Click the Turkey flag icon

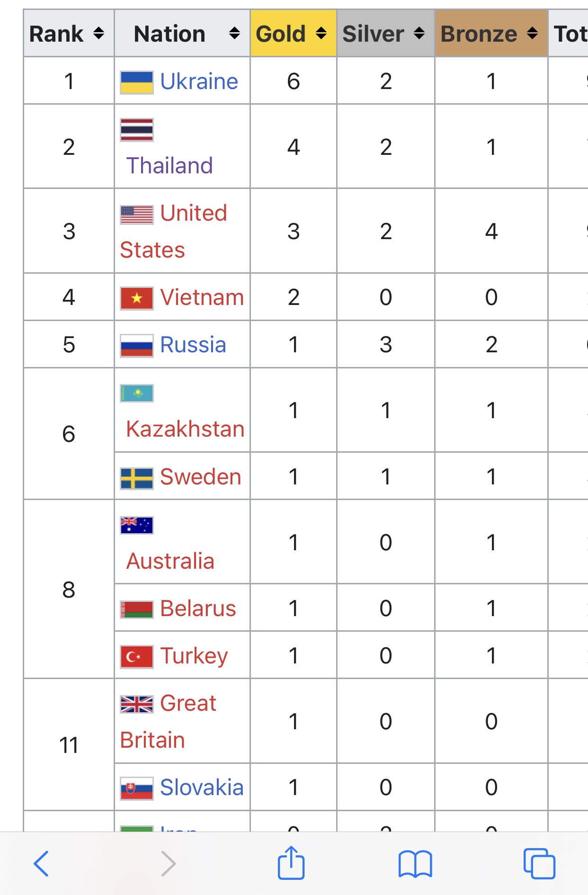(x=137, y=656)
